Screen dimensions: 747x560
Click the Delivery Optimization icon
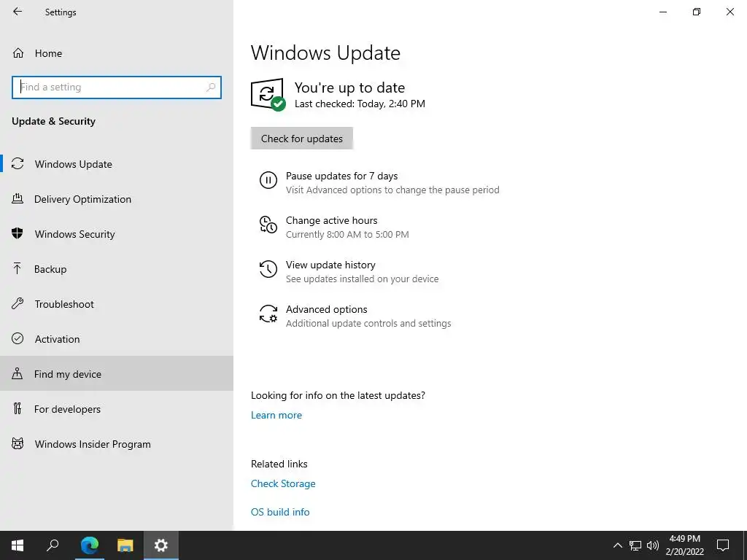click(x=18, y=198)
